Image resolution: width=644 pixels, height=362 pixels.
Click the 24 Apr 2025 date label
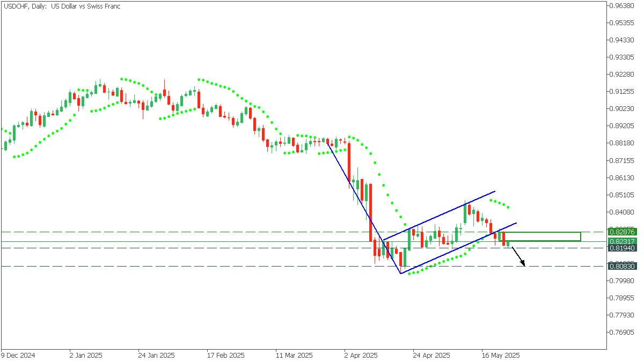click(431, 356)
